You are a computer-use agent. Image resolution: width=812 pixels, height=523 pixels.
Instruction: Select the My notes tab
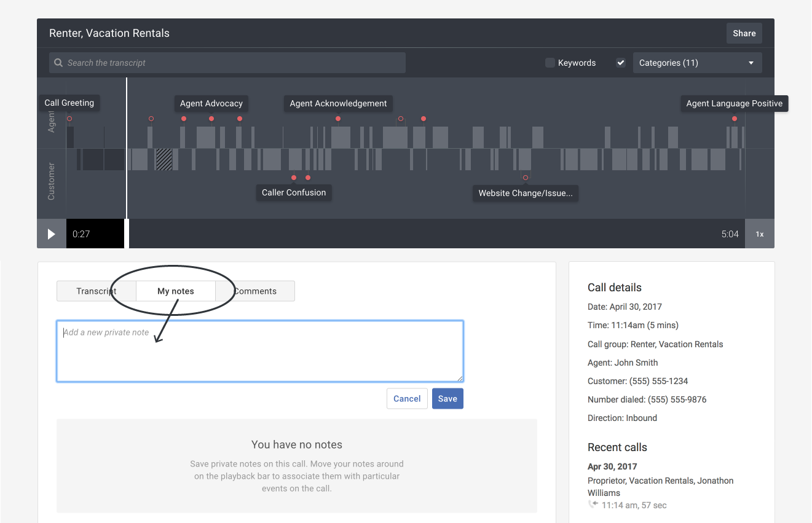(176, 291)
